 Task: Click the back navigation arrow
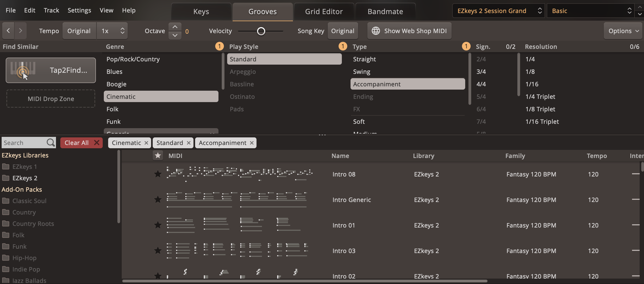pyautogui.click(x=8, y=31)
